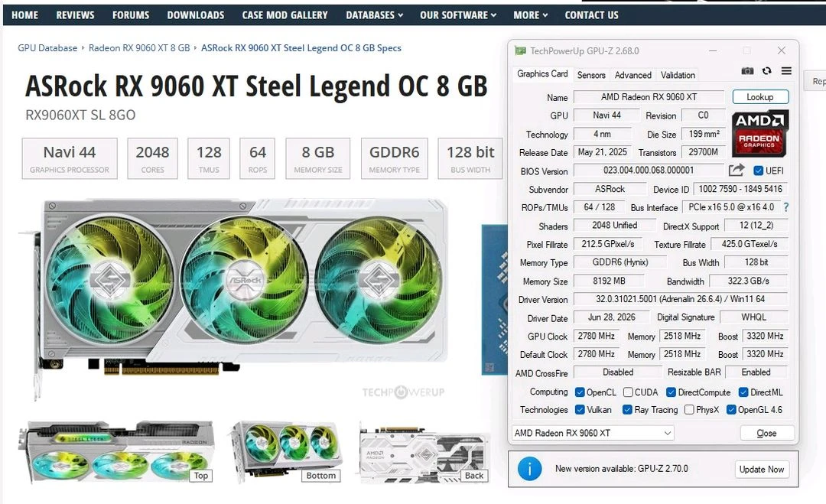Click the GPU-Z refresh icon
The height and width of the screenshot is (504, 826).
coord(766,70)
